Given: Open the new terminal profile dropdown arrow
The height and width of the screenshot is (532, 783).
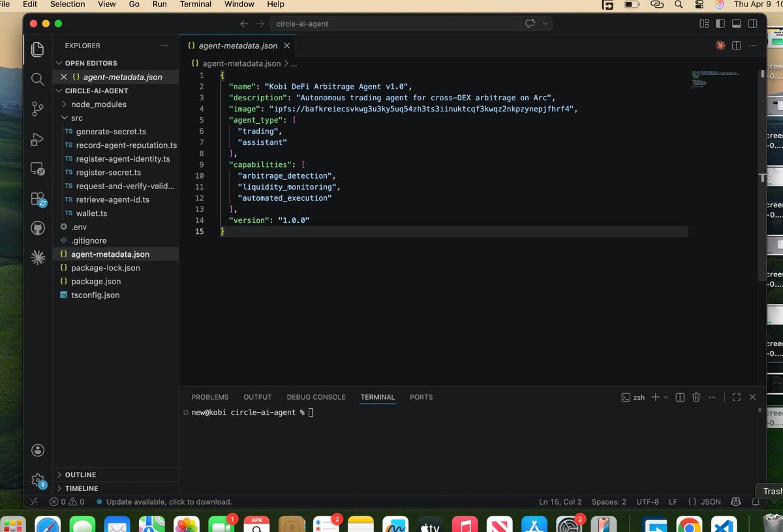Looking at the screenshot, I should click(x=666, y=397).
